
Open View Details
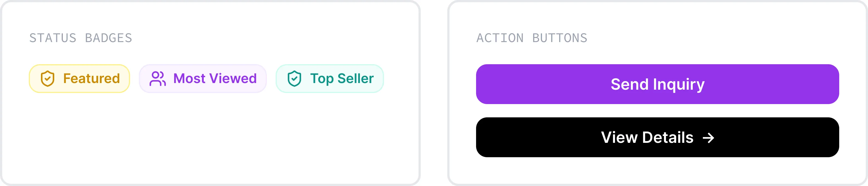point(657,138)
